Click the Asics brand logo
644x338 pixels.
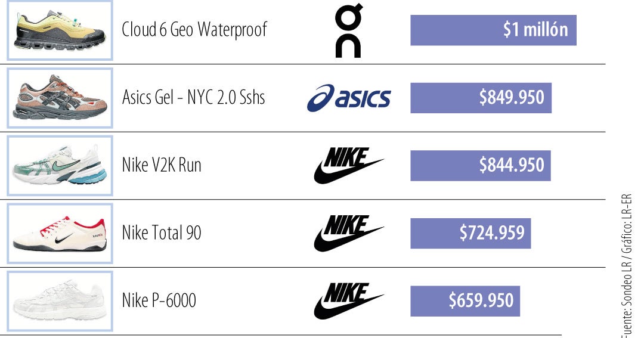(x=349, y=98)
